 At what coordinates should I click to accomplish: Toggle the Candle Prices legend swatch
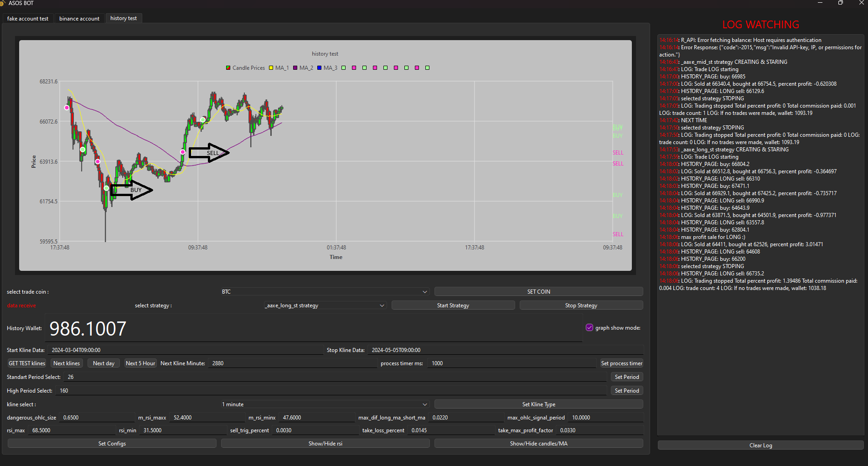pyautogui.click(x=228, y=68)
